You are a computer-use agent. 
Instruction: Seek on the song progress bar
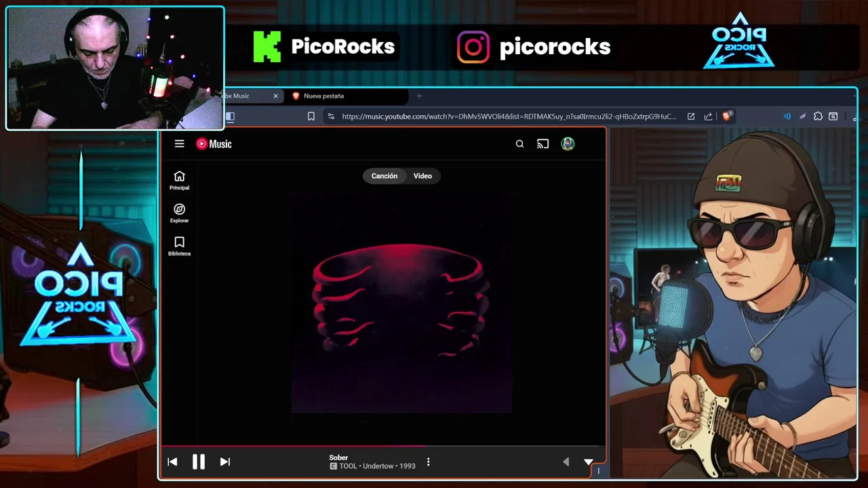point(382,446)
